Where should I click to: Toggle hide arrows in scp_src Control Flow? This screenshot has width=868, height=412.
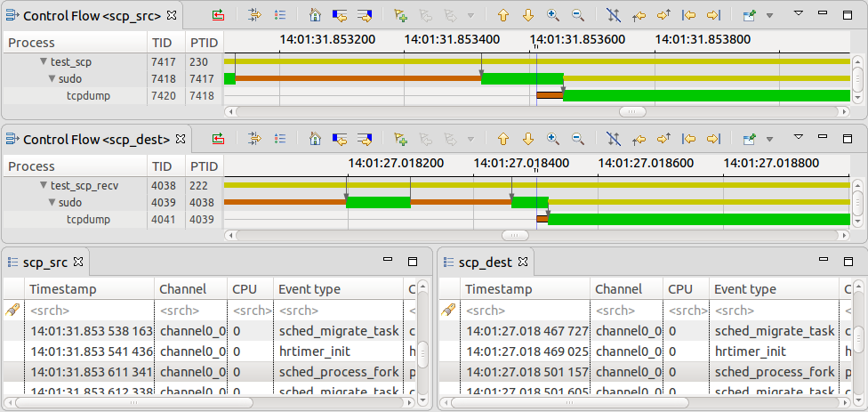[x=613, y=15]
